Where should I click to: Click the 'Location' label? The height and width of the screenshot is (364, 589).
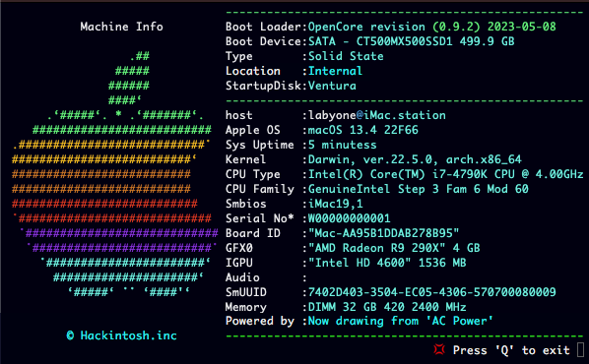pos(253,71)
